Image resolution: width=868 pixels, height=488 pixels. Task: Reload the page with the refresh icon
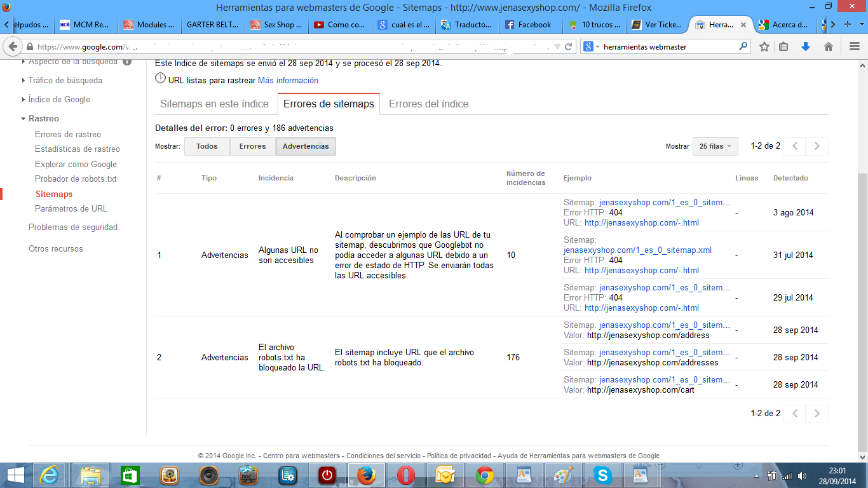(x=569, y=46)
